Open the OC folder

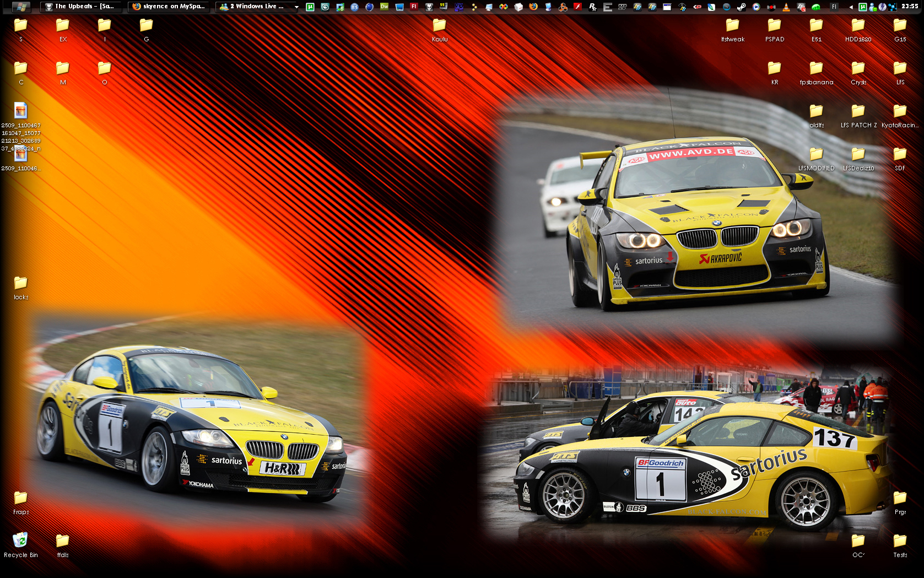click(x=858, y=545)
